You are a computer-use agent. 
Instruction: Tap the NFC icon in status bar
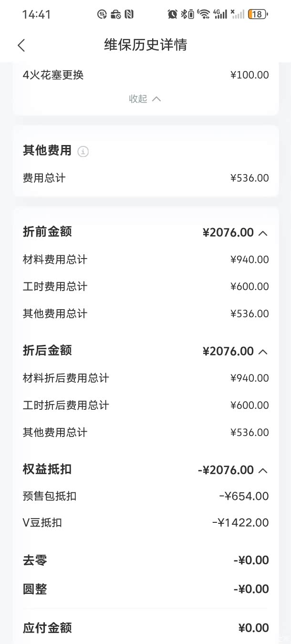(129, 14)
